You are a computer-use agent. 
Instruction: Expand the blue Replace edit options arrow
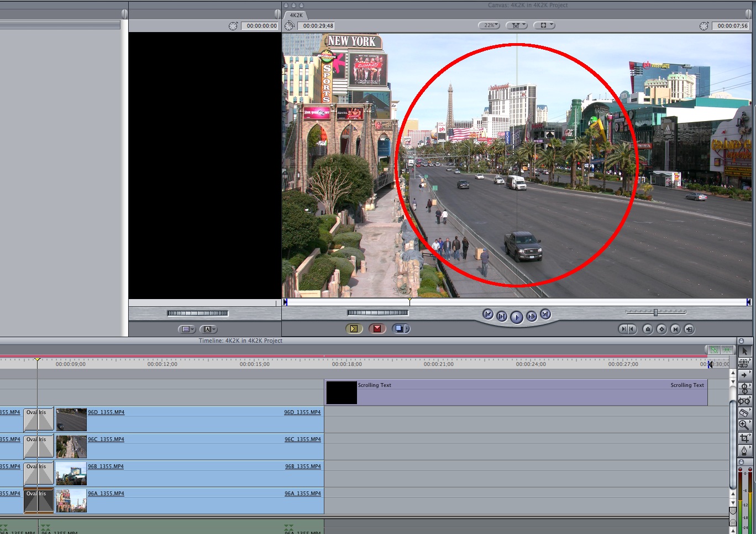[x=407, y=329]
